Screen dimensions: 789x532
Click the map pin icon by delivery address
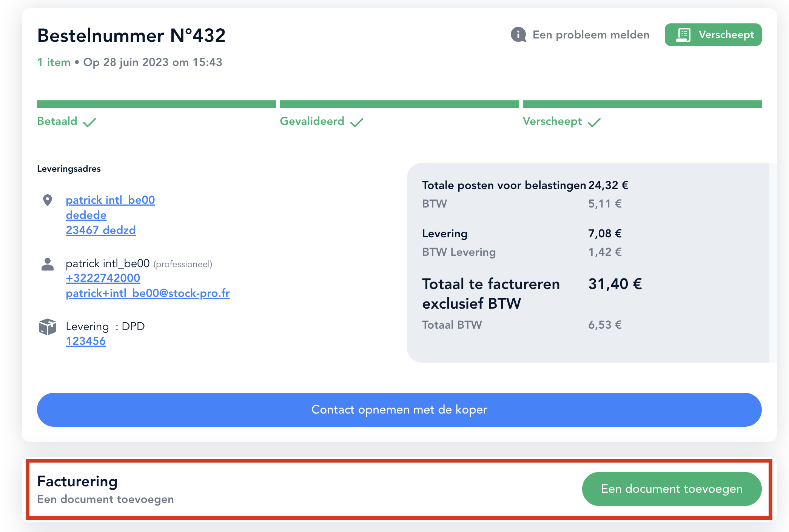coord(48,200)
